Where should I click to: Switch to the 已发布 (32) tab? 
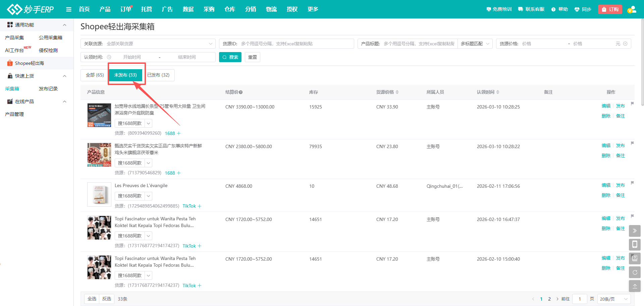pos(158,75)
